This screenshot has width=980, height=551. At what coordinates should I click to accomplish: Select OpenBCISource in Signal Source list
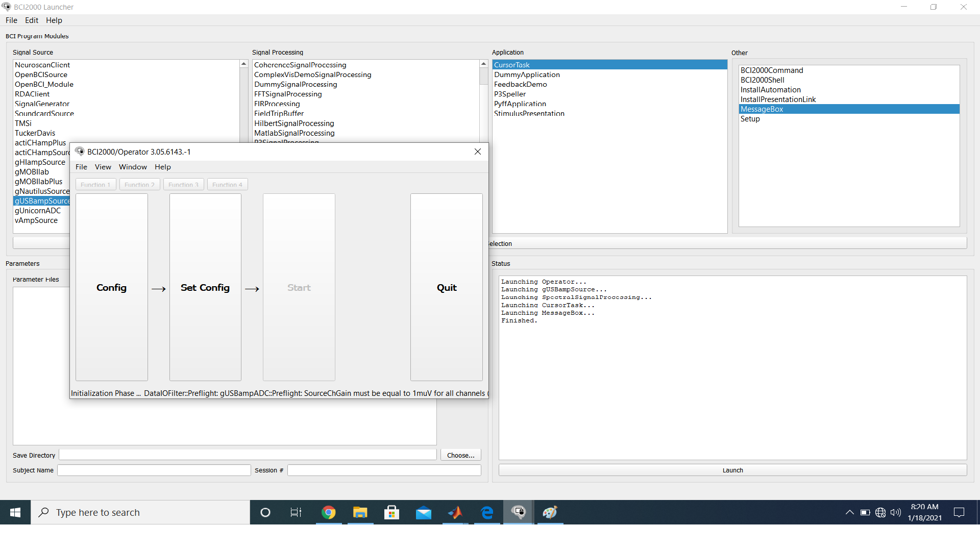pos(41,74)
